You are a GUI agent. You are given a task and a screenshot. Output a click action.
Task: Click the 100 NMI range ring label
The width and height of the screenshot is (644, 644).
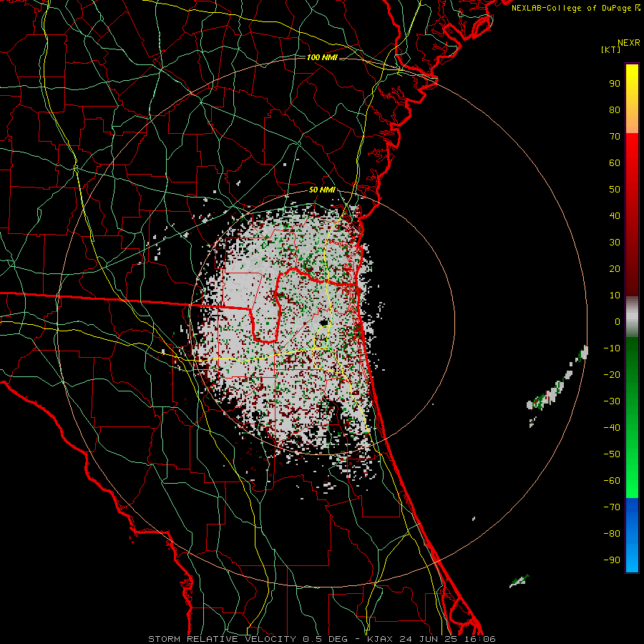click(x=322, y=57)
